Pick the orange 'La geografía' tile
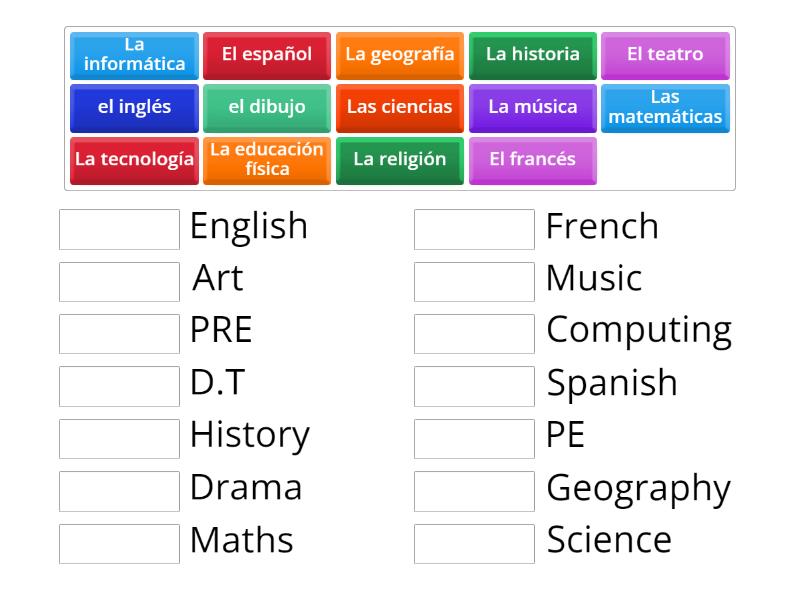 [x=400, y=55]
